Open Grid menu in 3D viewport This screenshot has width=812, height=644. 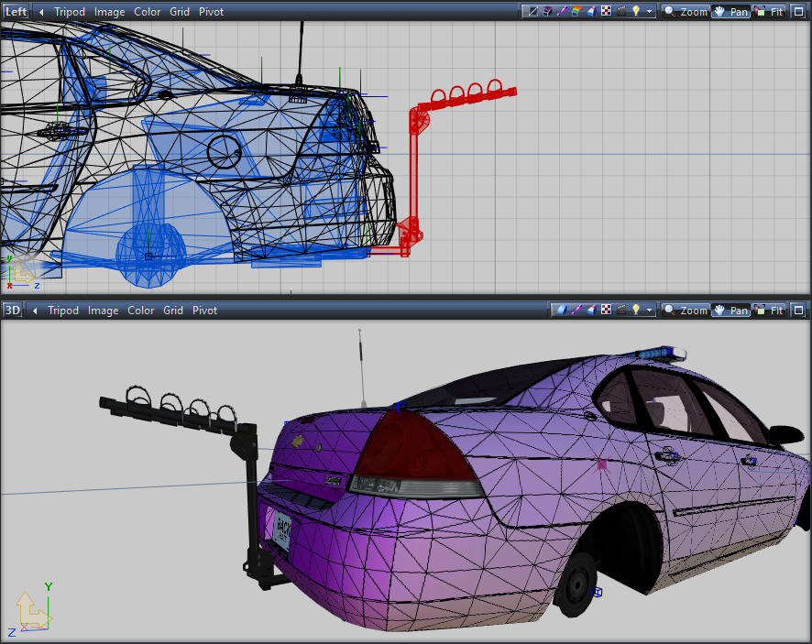[x=173, y=311]
